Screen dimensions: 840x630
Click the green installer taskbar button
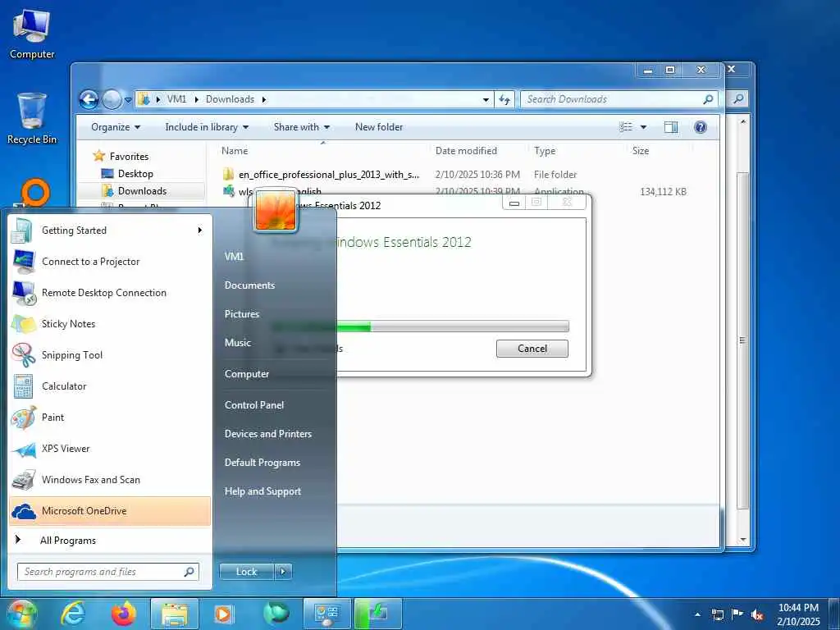(377, 614)
